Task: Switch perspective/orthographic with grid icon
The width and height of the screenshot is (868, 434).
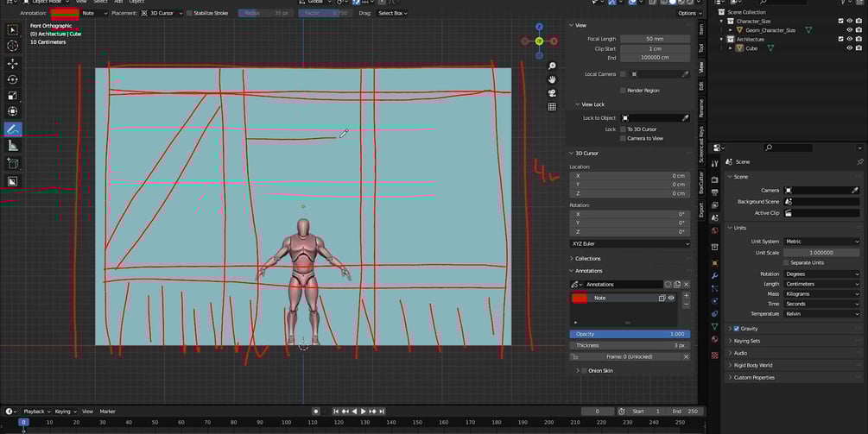Action: pos(552,107)
